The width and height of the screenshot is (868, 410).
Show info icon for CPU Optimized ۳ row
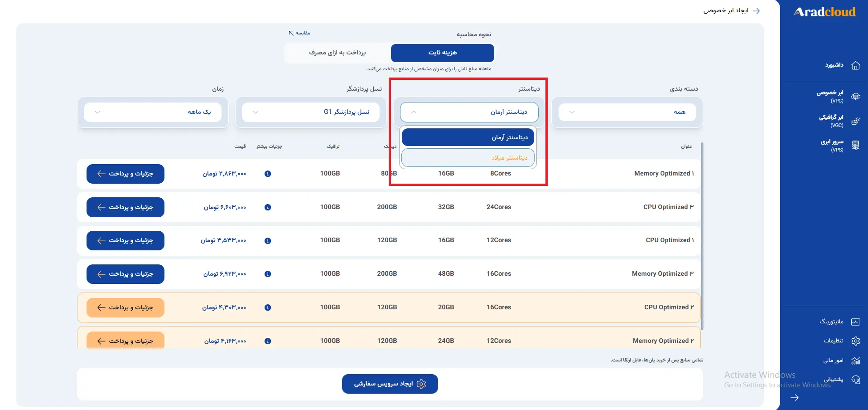[268, 207]
